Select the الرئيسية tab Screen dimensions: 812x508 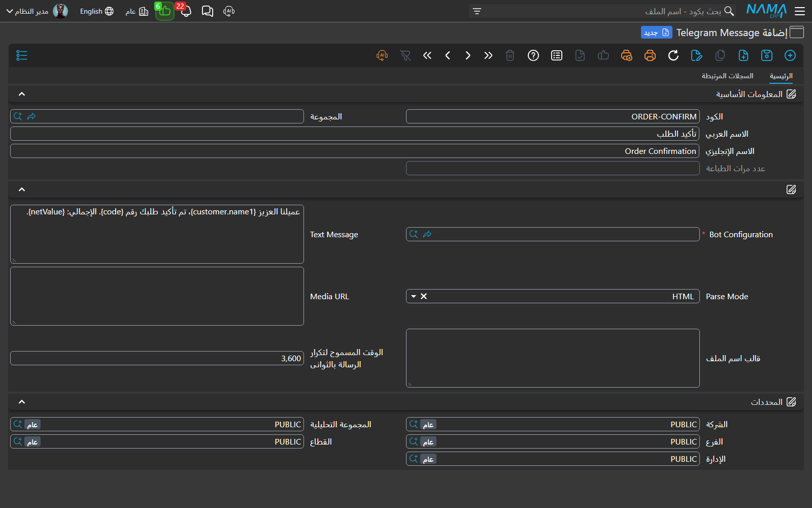[x=781, y=76]
